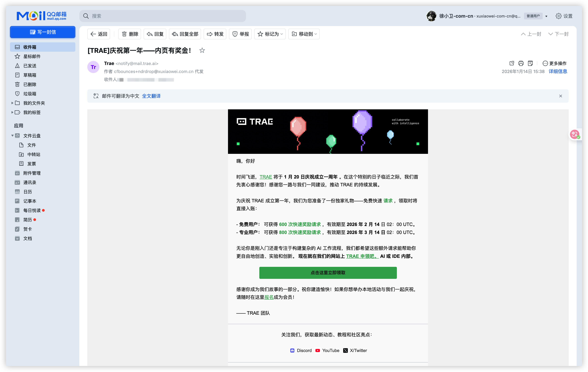Open the account dropdown arrow by 普通用户
Screen dimensions: 588x372
(x=546, y=16)
